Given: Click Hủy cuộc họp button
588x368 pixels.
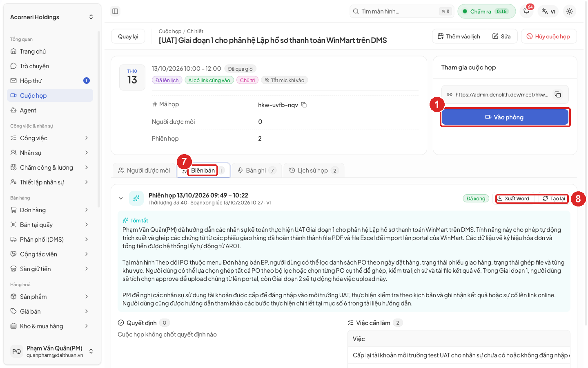Looking at the screenshot, I should point(549,36).
